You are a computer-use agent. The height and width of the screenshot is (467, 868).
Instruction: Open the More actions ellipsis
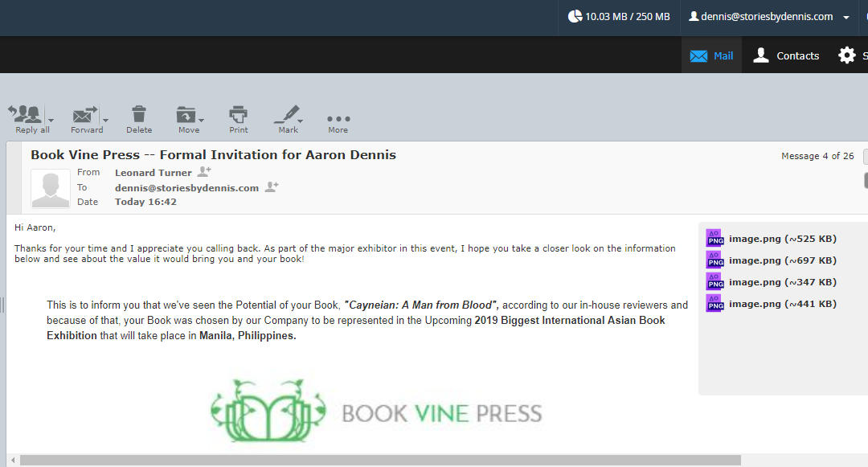338,118
